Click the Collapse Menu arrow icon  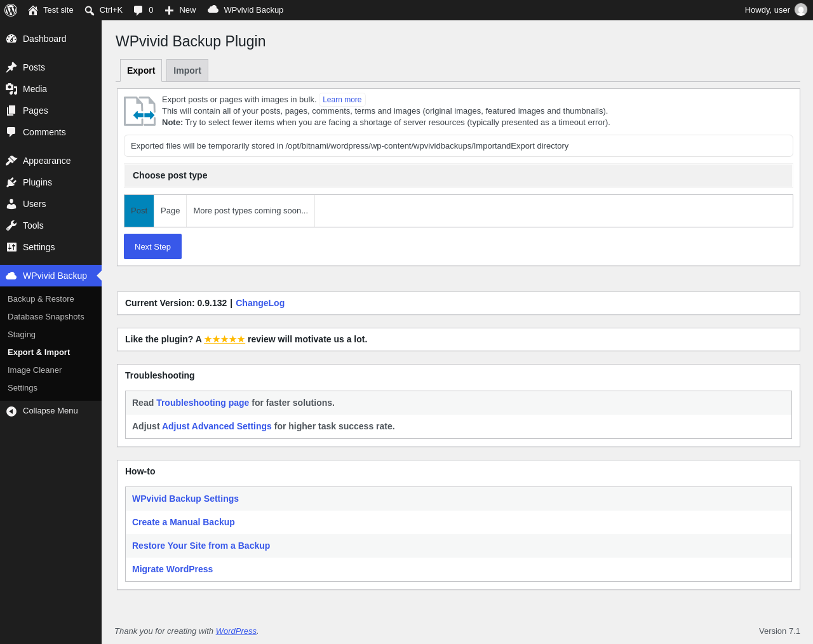pos(11,411)
